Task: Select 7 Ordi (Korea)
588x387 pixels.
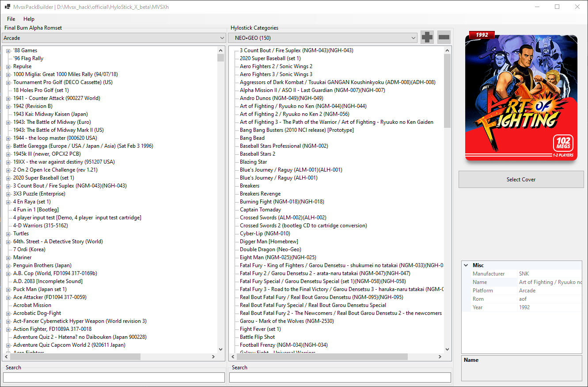Action: [29, 249]
